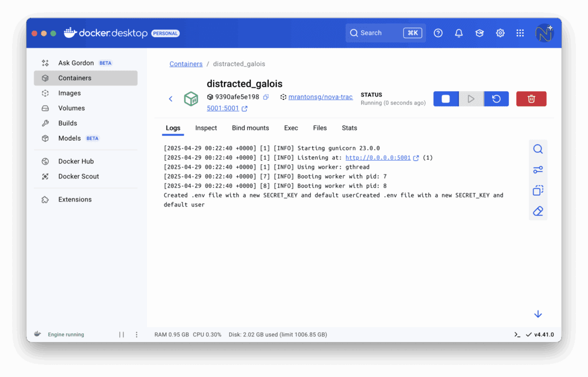Viewport: 588px width, 377px height.
Task: Open Builds section
Action: tap(86, 123)
